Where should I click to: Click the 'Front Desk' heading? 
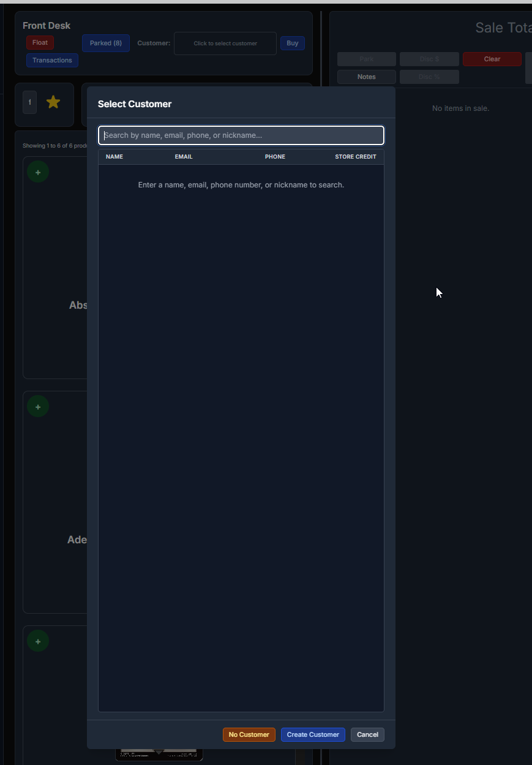click(47, 26)
